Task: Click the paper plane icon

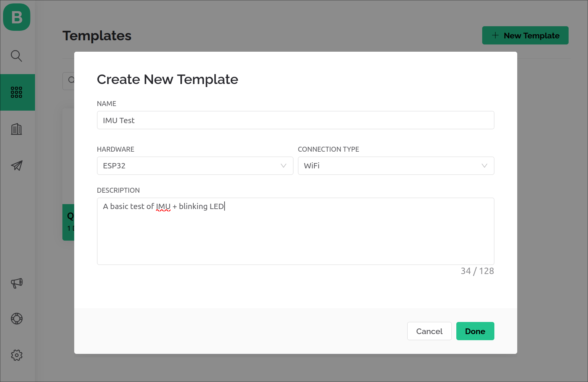Action: [17, 165]
